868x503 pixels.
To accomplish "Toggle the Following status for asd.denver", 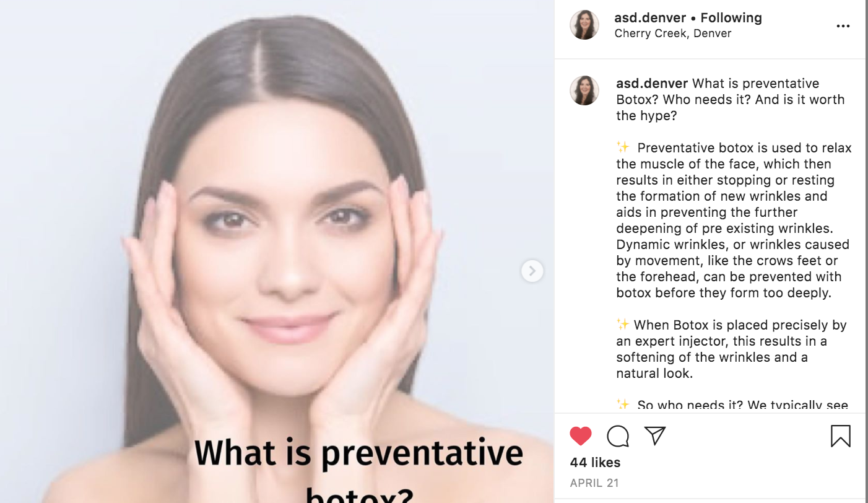I will tap(731, 18).
